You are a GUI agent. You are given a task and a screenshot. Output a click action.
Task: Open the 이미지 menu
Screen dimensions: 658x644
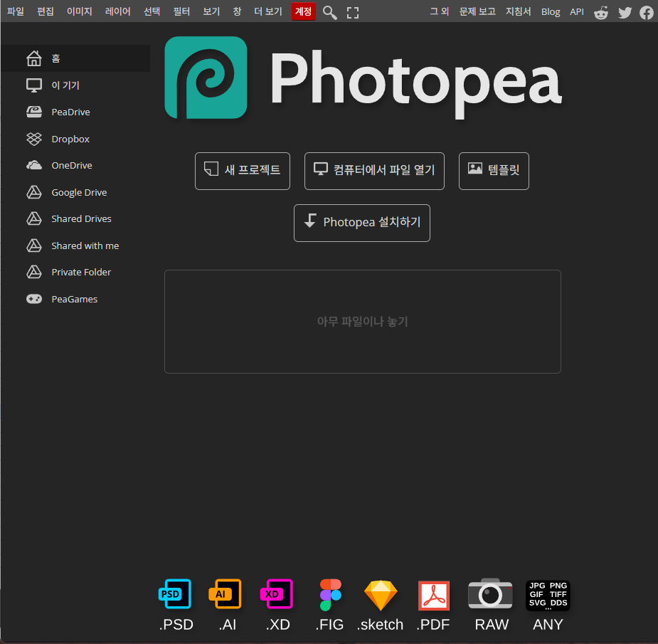coord(79,11)
